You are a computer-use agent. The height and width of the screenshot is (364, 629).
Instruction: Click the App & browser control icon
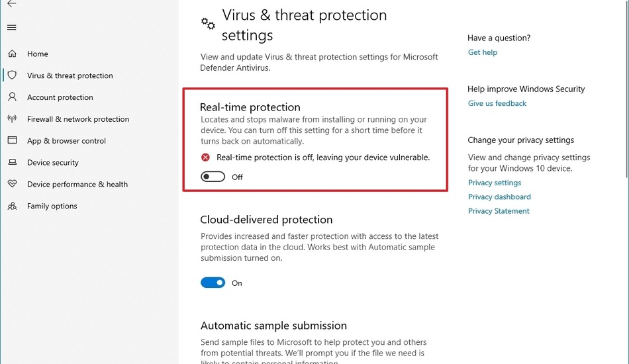pos(12,141)
